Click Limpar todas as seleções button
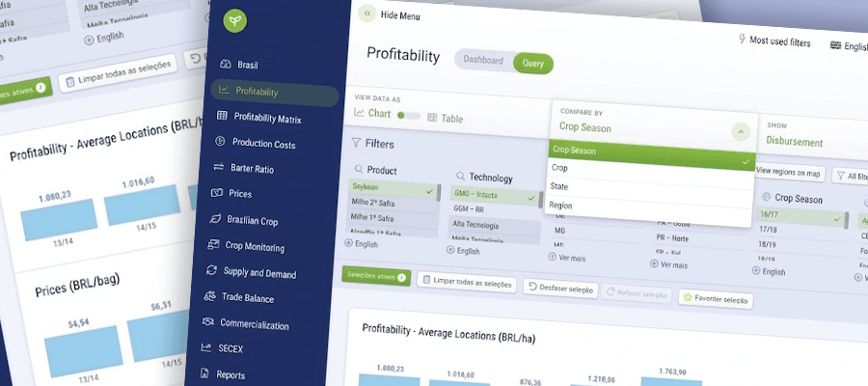 pyautogui.click(x=467, y=282)
